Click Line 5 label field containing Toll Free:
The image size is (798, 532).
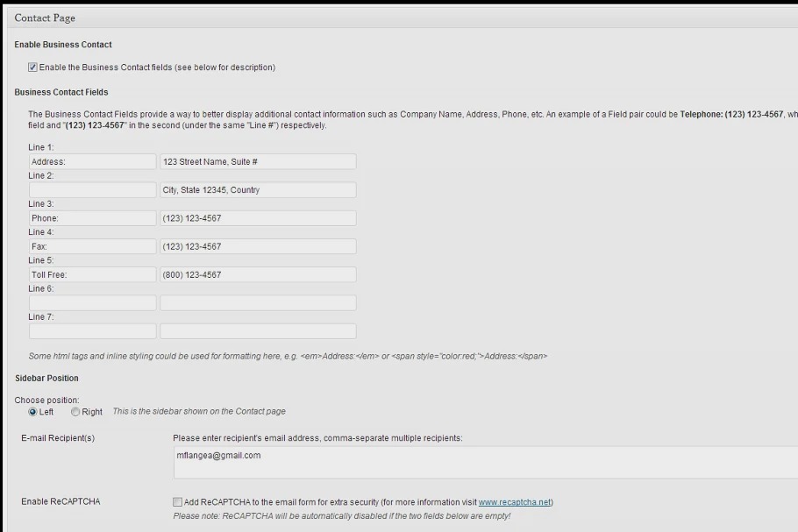(x=92, y=274)
